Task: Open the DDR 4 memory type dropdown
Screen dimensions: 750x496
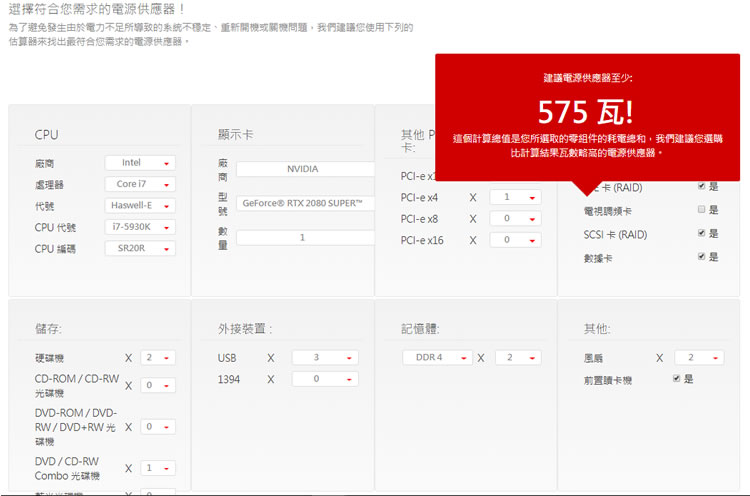Action: [436, 357]
